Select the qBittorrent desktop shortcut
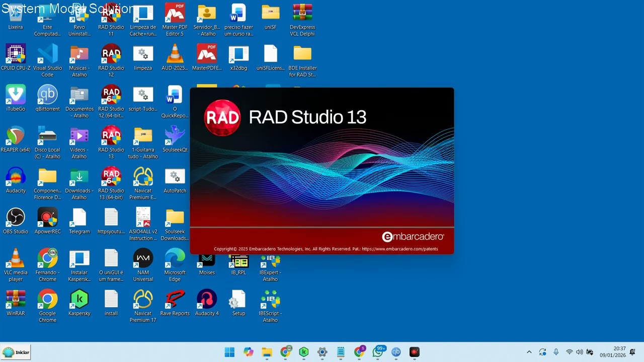 47,99
